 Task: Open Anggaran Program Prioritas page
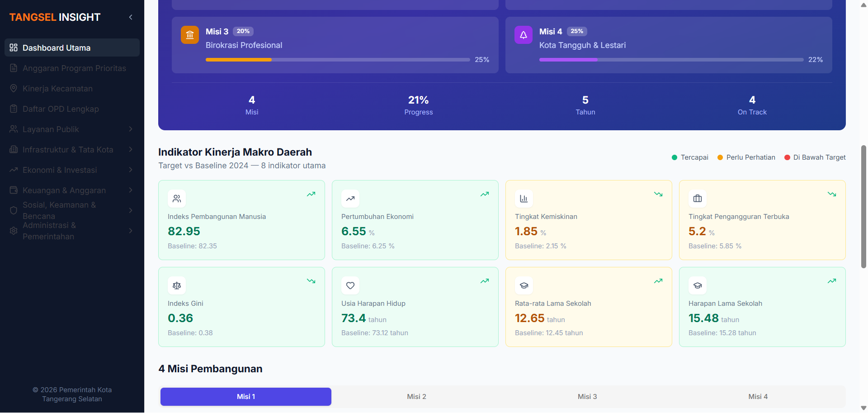click(74, 68)
